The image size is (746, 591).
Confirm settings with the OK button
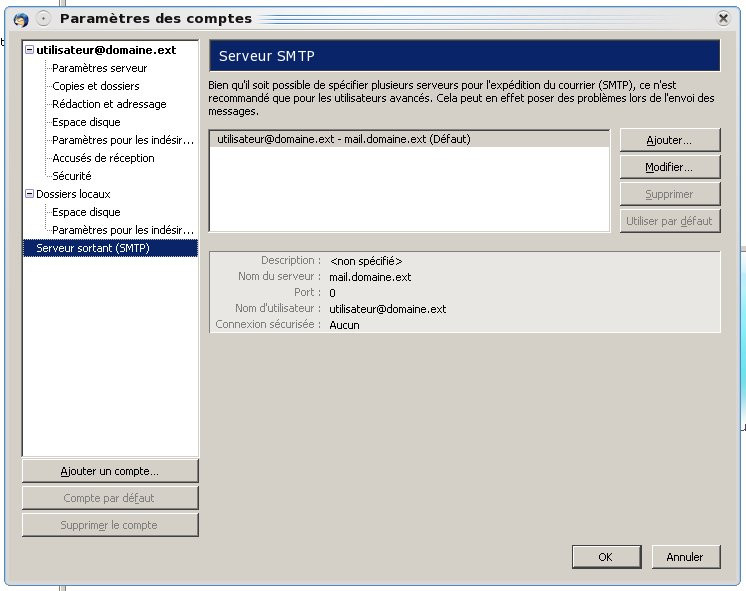[x=605, y=557]
